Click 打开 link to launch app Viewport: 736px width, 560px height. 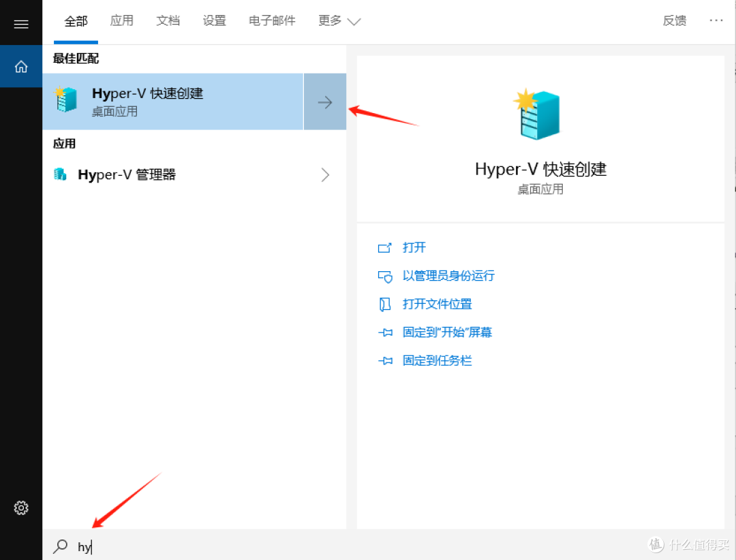point(414,247)
